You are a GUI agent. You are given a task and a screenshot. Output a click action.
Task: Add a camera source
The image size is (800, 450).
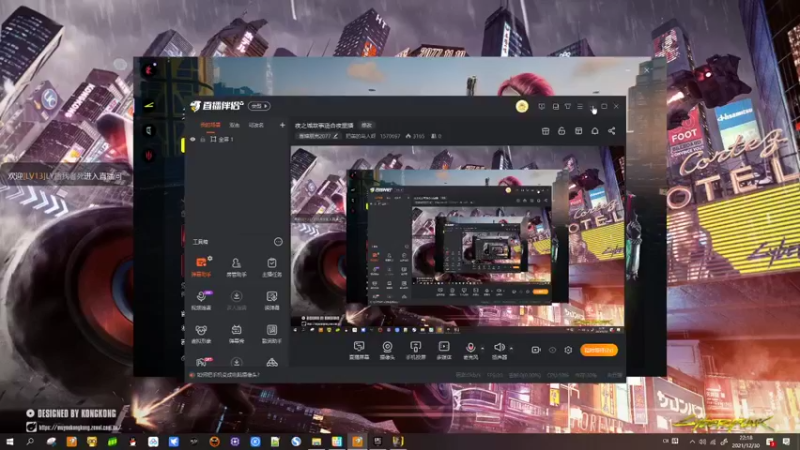tap(387, 350)
